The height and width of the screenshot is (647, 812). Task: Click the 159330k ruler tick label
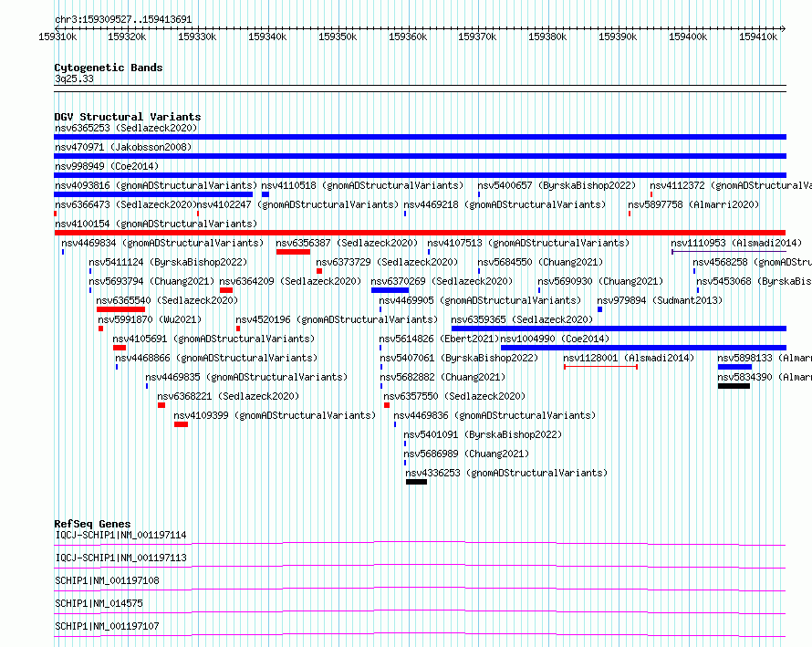(197, 37)
